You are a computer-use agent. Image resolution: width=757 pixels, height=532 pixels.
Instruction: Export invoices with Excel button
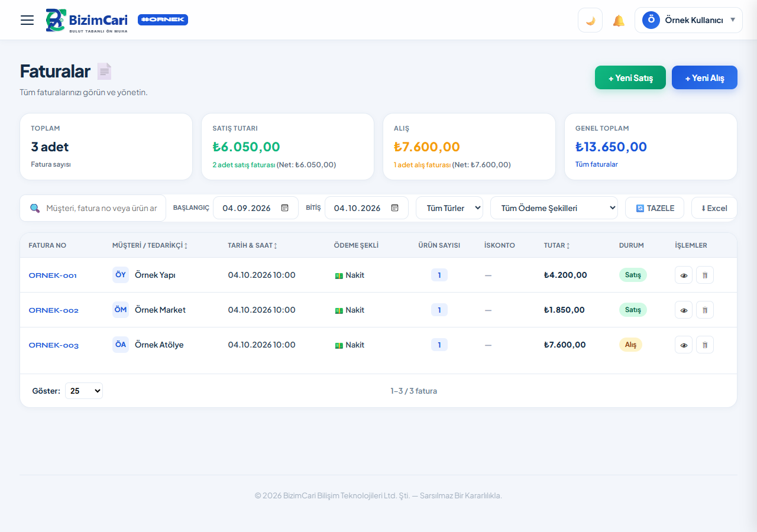point(714,208)
